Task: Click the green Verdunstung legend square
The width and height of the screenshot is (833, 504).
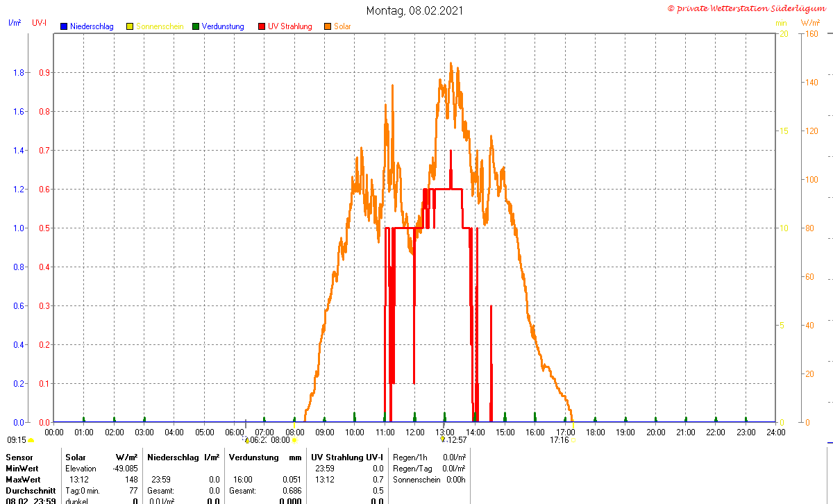Action: coord(196,26)
